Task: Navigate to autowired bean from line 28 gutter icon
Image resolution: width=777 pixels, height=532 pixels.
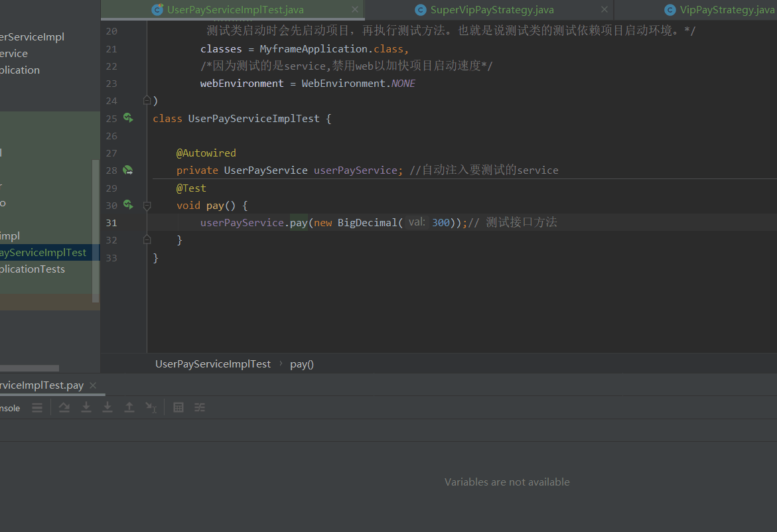Action: tap(128, 170)
